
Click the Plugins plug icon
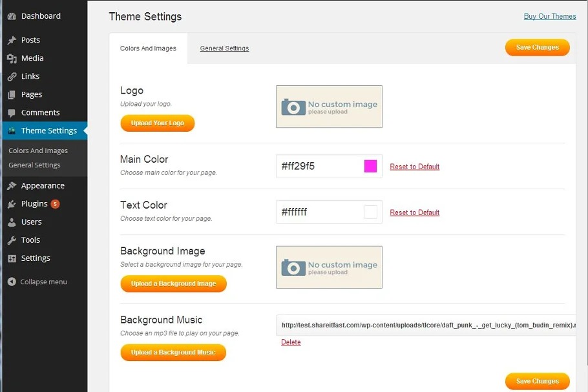[12, 204]
